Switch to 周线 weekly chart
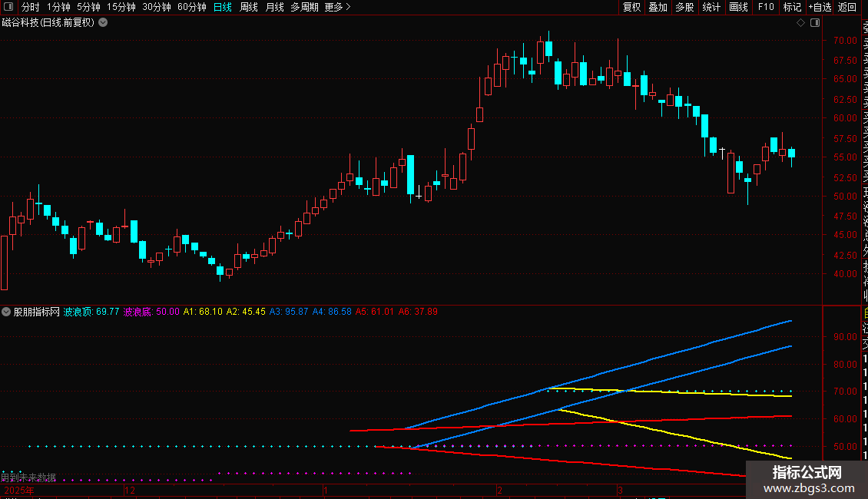Viewport: 868px width, 499px height. [x=249, y=7]
